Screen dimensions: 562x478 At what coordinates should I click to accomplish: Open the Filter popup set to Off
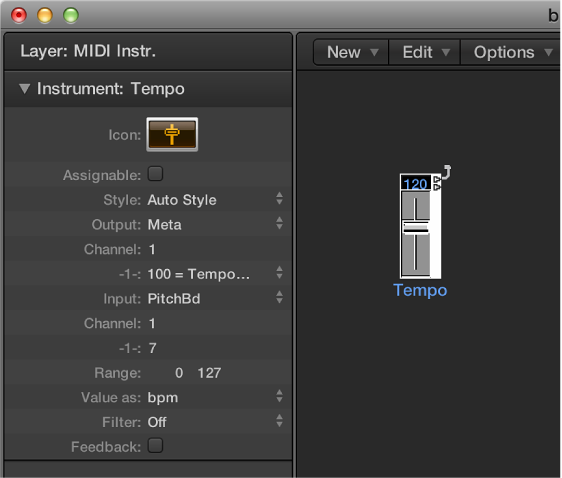point(215,422)
